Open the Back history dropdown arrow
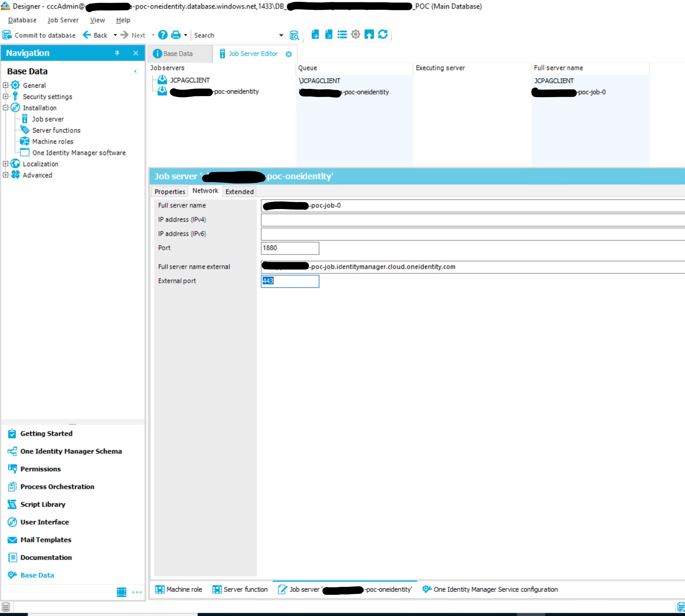This screenshot has width=685, height=616. click(x=115, y=35)
